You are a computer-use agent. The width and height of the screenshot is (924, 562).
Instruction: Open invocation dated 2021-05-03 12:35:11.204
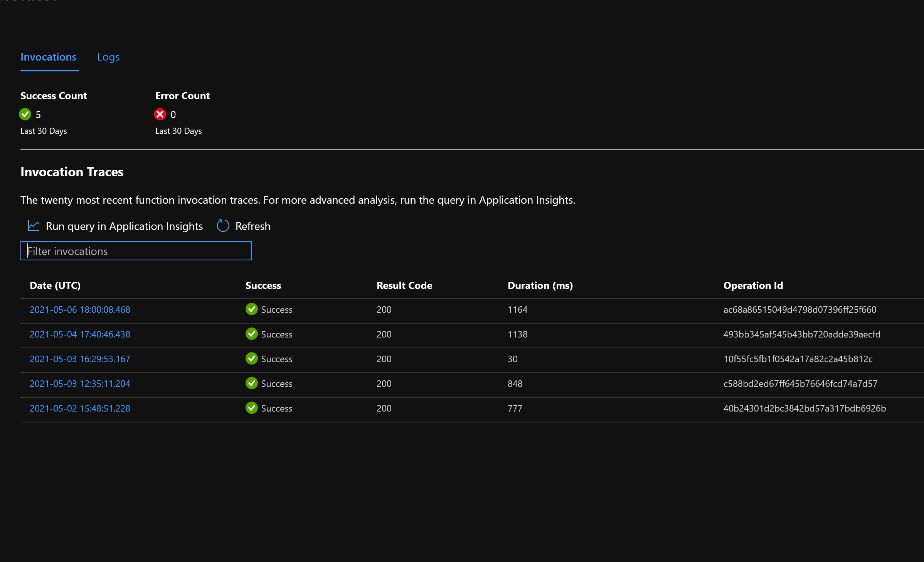(80, 384)
